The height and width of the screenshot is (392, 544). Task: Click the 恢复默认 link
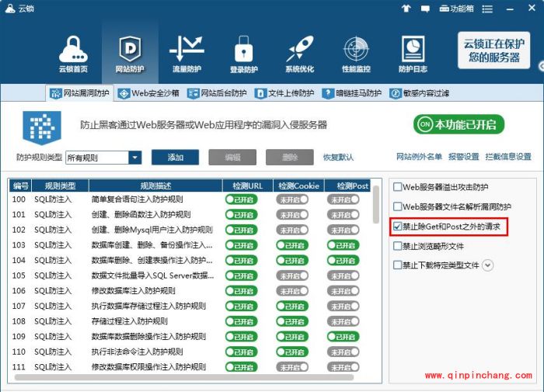338,158
